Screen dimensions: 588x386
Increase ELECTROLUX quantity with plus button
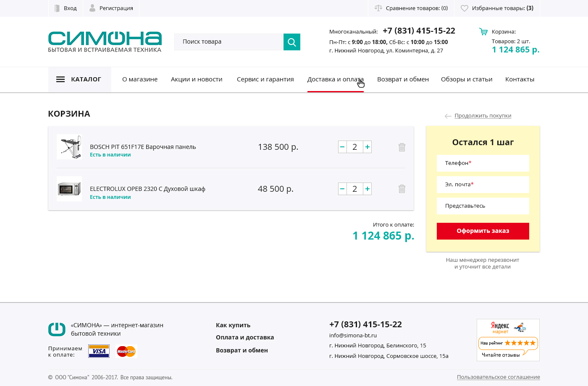pyautogui.click(x=367, y=189)
